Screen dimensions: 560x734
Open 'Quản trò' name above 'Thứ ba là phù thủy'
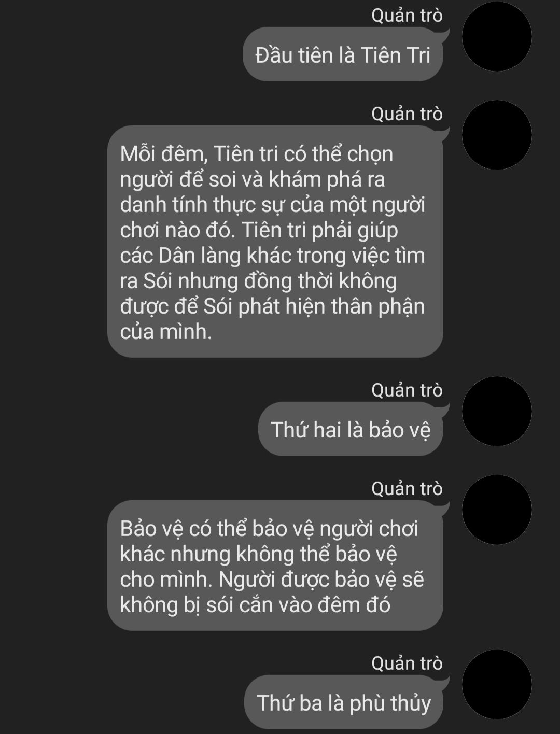407,664
